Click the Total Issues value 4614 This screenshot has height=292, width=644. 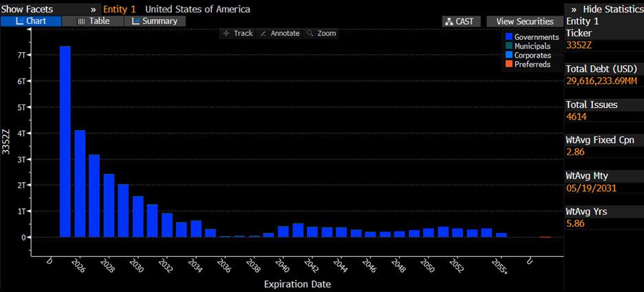[x=577, y=117]
